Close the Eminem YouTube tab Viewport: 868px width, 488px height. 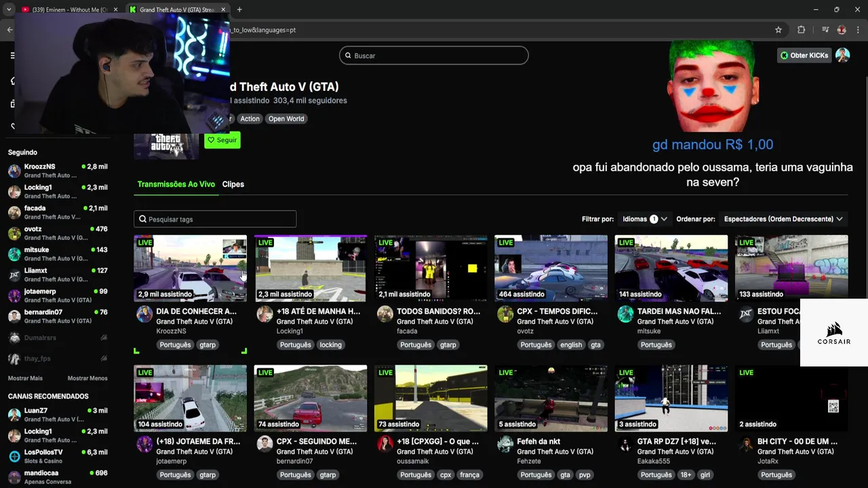(115, 9)
